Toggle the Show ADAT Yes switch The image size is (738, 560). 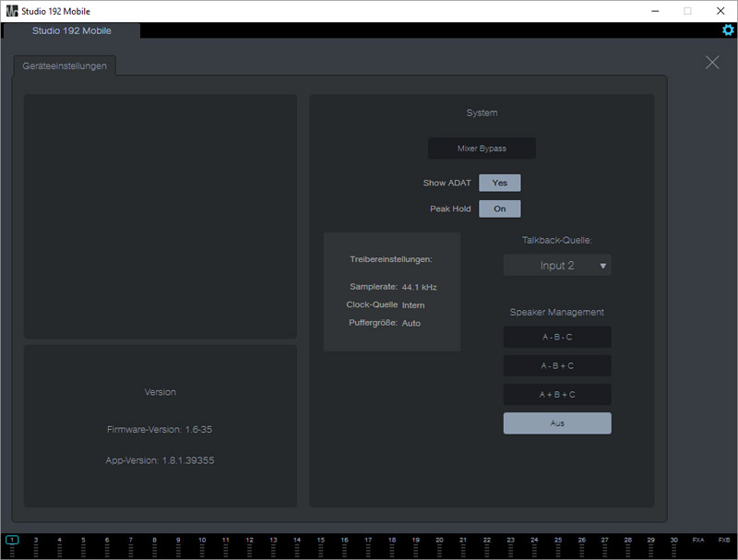click(499, 183)
